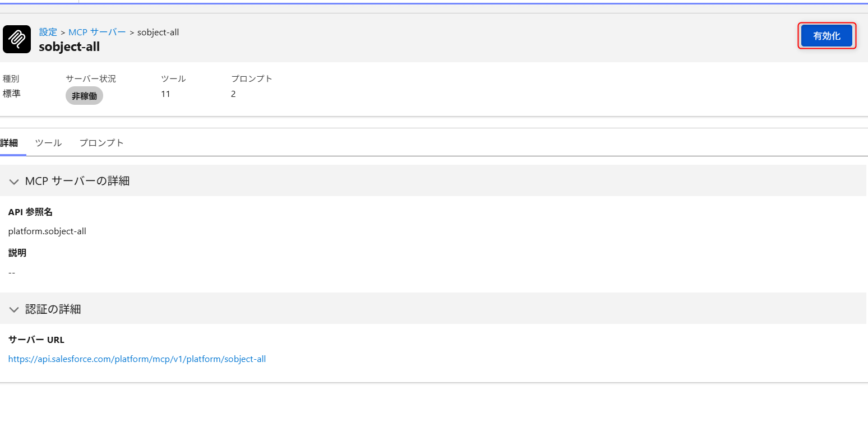Click the bold sobject-all page heading
Screen dimensions: 868x427
tap(70, 47)
